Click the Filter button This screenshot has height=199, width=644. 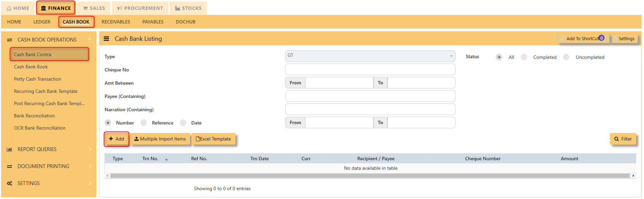(623, 139)
